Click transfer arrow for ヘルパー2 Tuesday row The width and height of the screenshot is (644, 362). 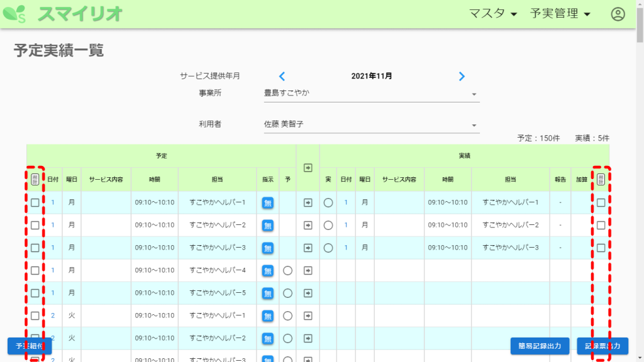pos(308,338)
